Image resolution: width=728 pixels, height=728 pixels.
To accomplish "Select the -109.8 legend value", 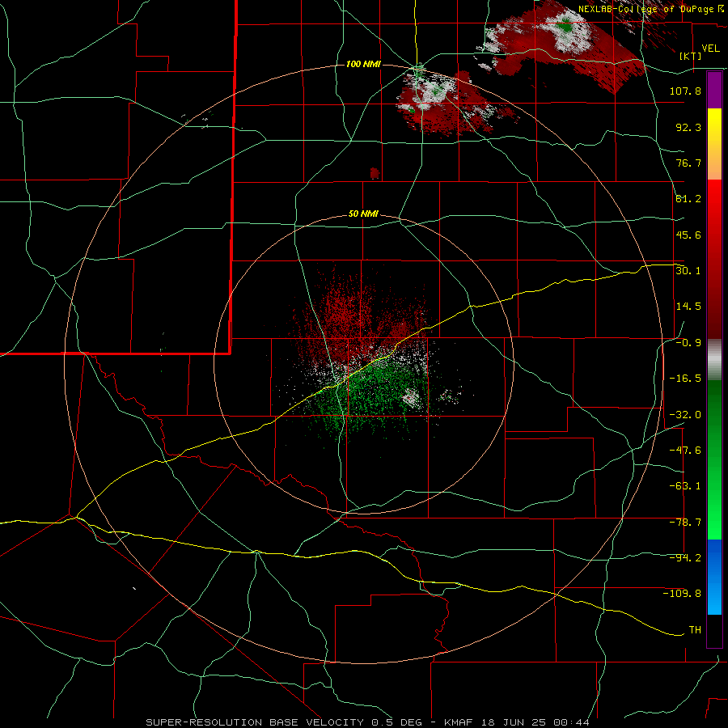I will pyautogui.click(x=682, y=594).
